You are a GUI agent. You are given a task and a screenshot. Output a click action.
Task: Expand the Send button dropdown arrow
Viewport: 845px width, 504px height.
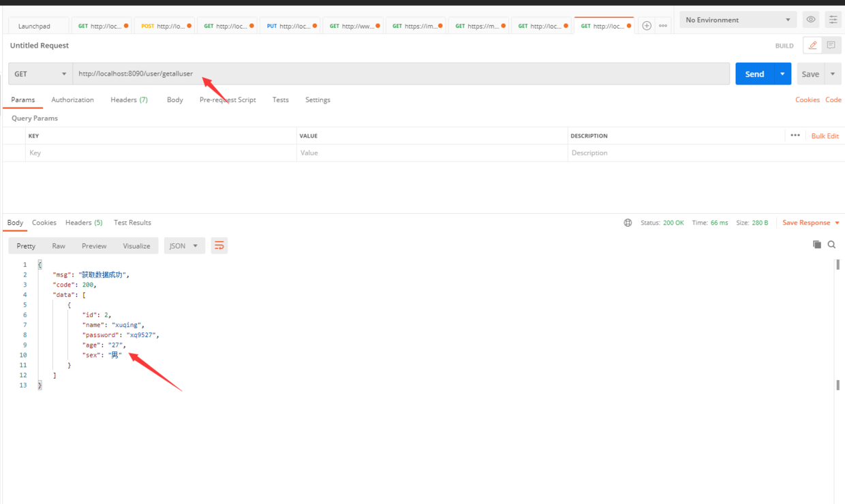click(x=782, y=74)
